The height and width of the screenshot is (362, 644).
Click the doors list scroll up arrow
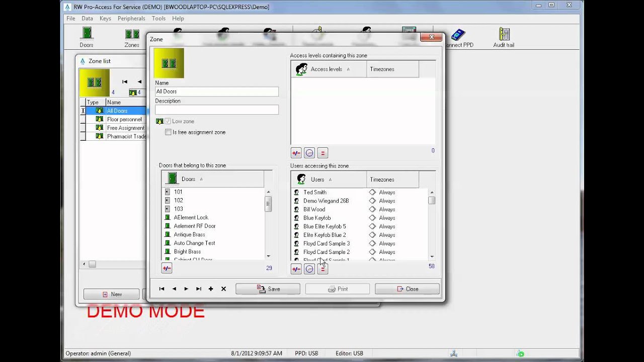[x=268, y=192]
